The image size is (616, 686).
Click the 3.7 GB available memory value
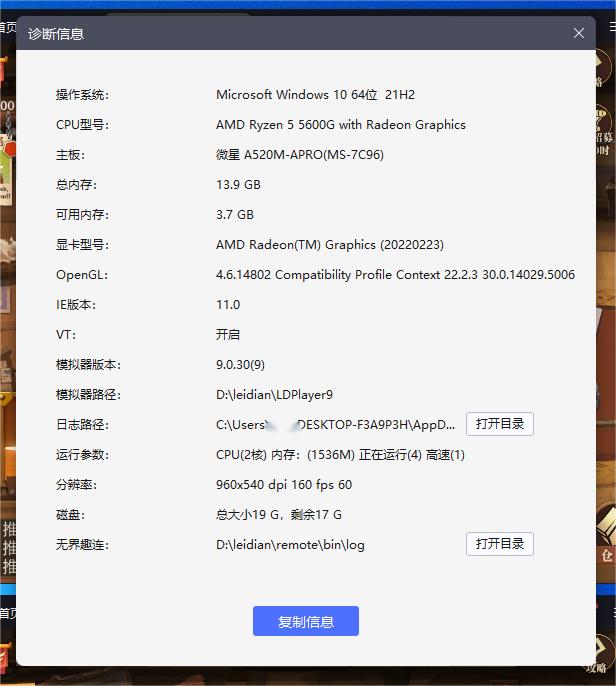[235, 215]
